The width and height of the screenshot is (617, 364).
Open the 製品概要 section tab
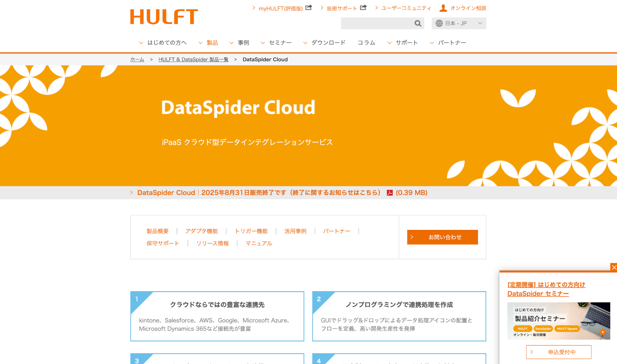click(157, 231)
